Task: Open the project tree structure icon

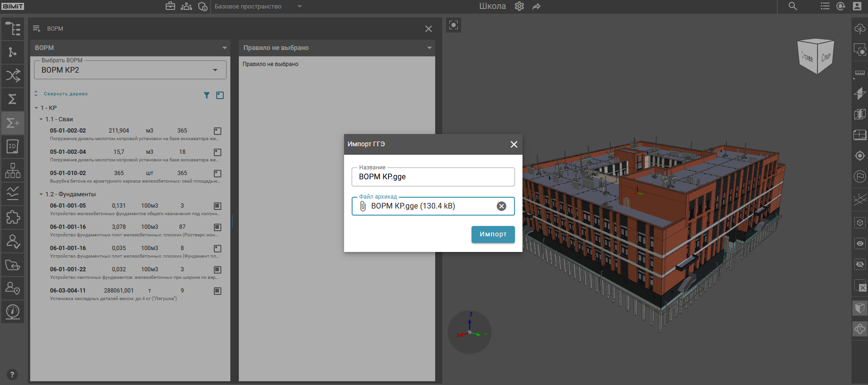Action: (x=13, y=29)
